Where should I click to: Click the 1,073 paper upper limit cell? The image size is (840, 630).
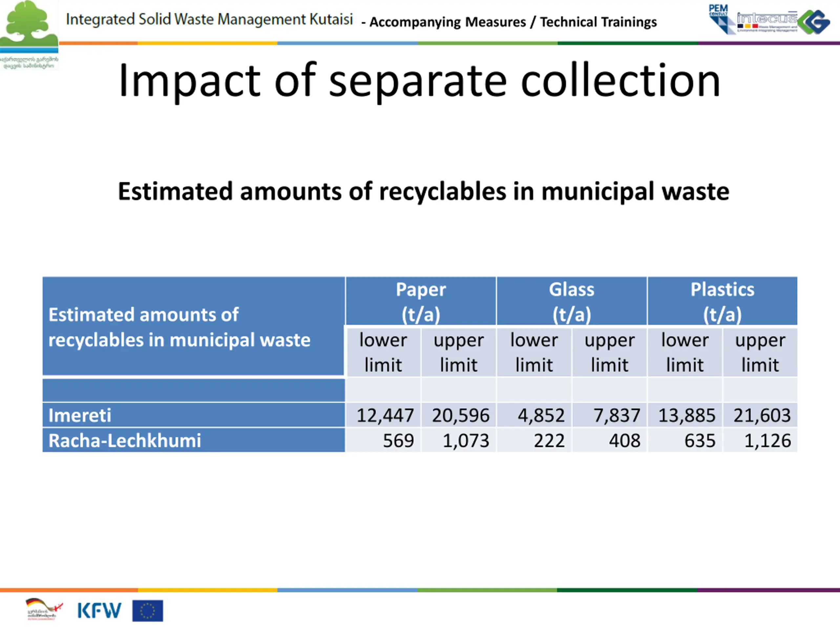tap(459, 440)
